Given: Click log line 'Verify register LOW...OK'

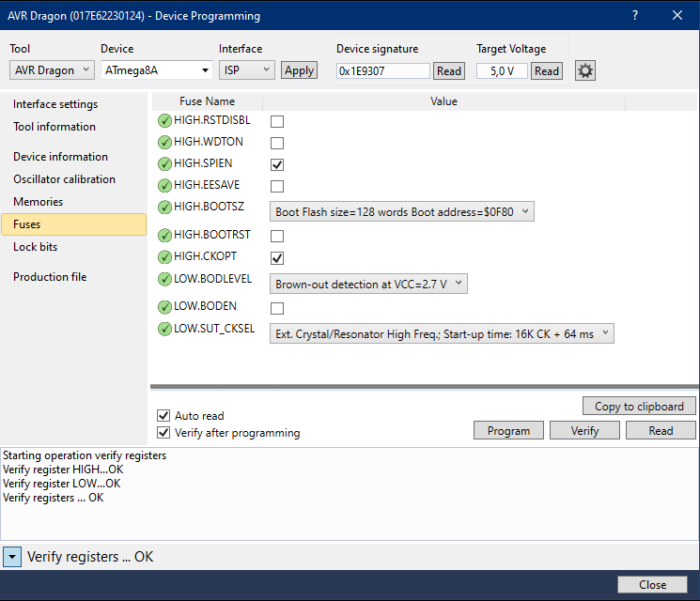Looking at the screenshot, I should (x=62, y=484).
